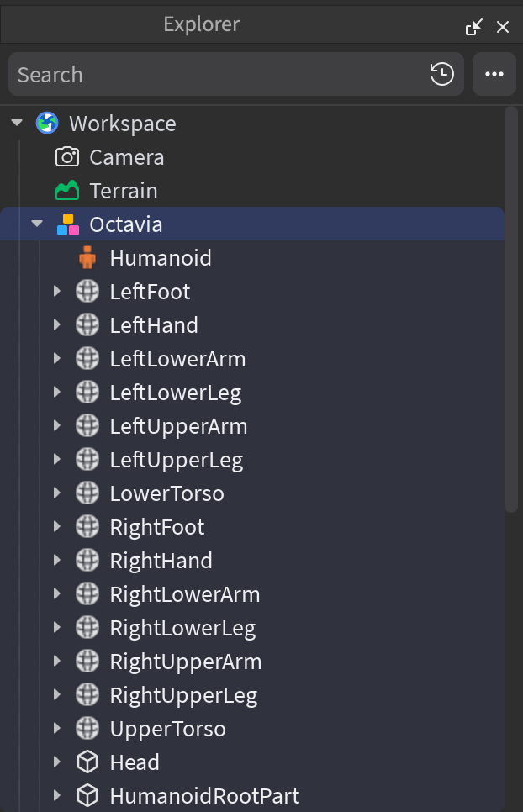Collapse the Octavia model node
The image size is (523, 812).
click(x=37, y=224)
